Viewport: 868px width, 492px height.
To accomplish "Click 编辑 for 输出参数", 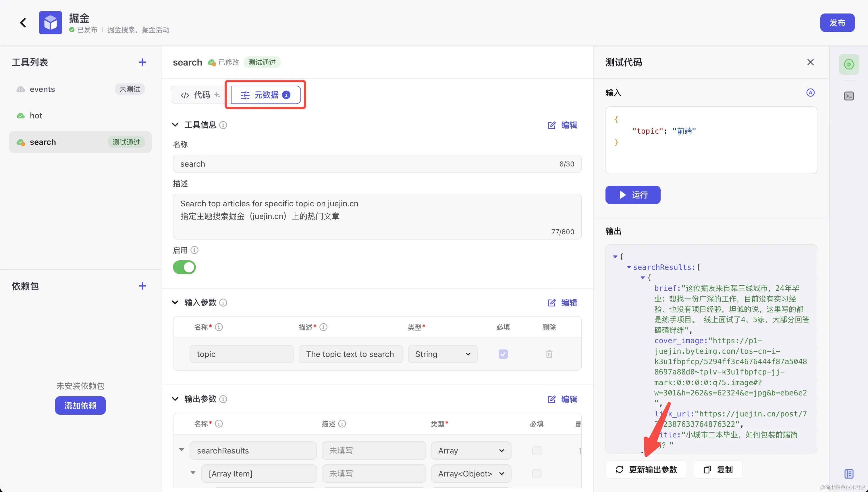I will click(x=562, y=399).
